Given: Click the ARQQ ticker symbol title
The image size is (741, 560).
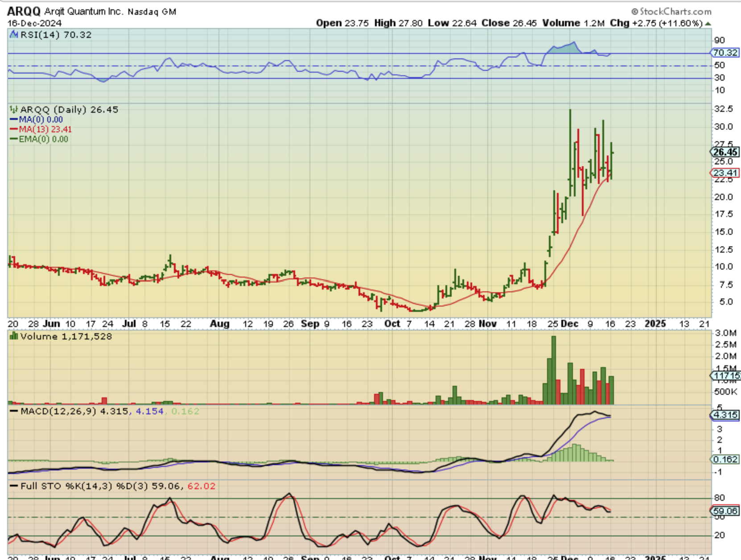Looking at the screenshot, I should tap(24, 11).
